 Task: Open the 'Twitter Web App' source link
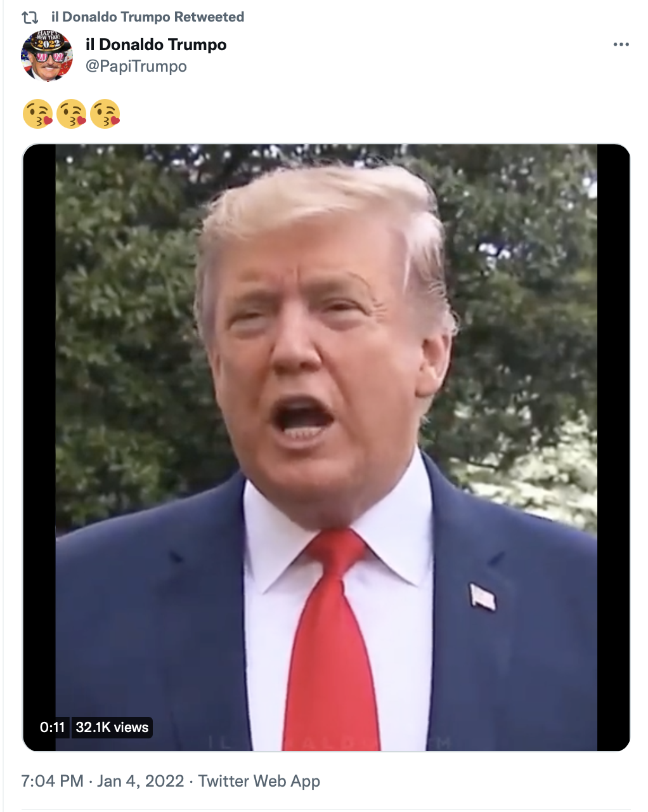click(x=259, y=781)
